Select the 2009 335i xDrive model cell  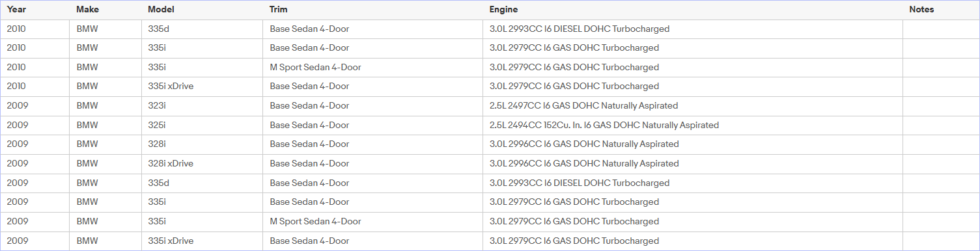(x=202, y=241)
